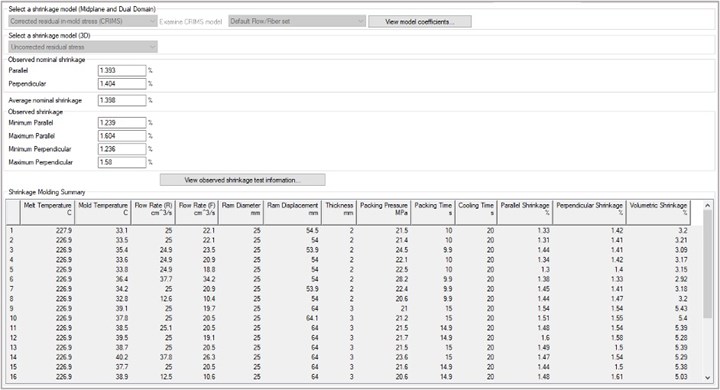Click the Ram Diameter column header
Image resolution: width=720 pixels, height=390 pixels.
tap(241, 212)
